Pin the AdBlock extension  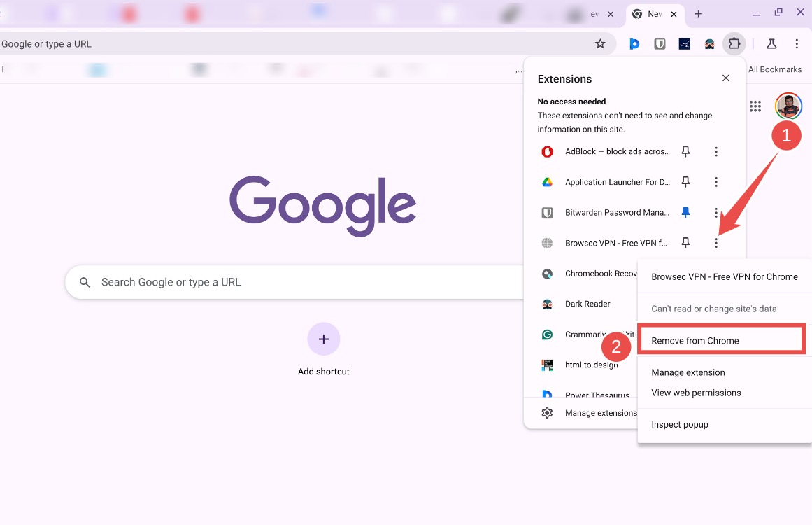[x=686, y=151]
